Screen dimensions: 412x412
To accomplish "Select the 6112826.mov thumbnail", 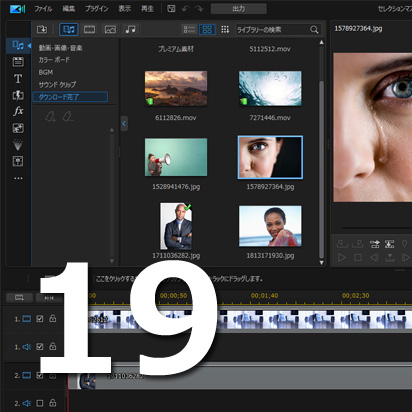I will click(176, 88).
